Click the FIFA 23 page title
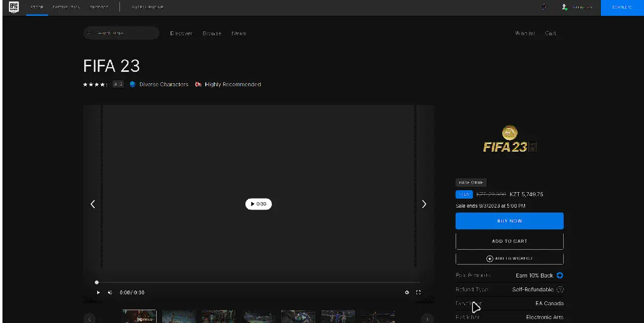 click(112, 66)
